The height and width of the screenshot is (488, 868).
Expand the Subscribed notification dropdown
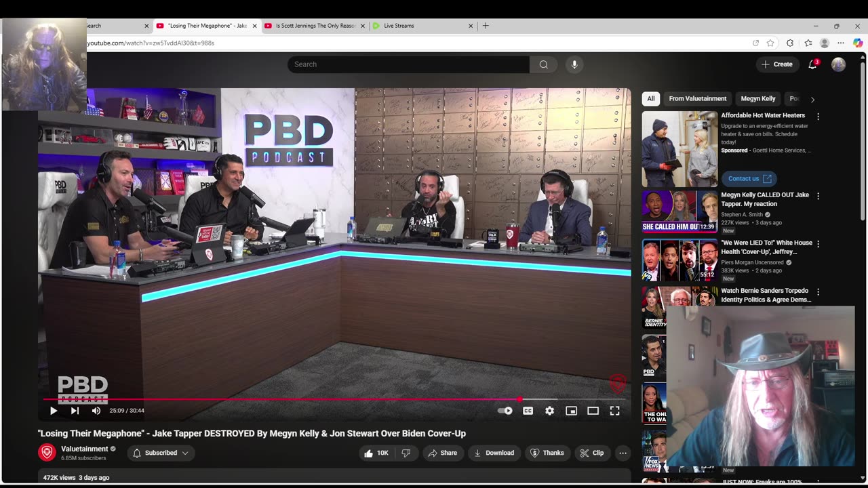161,453
